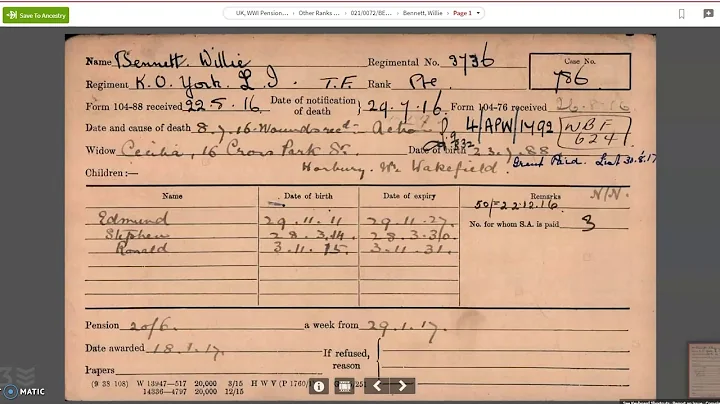Click the Case No. box
Screen dimensions: 720x404
pos(580,72)
